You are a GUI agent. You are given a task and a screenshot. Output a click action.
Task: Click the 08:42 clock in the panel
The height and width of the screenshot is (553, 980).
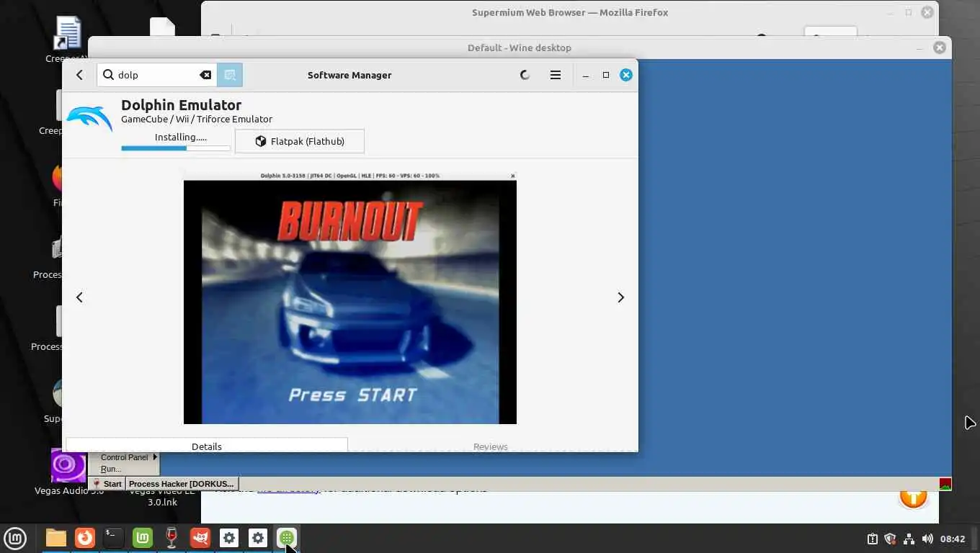[x=953, y=539]
